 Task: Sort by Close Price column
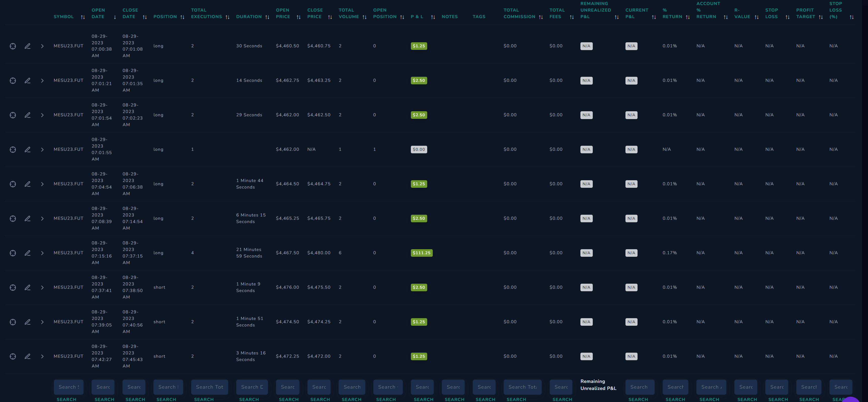[x=330, y=17]
